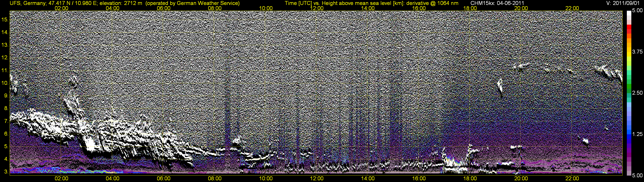
Task: Click the 06:00 label on the top time axis
Action: pyautogui.click(x=164, y=8)
